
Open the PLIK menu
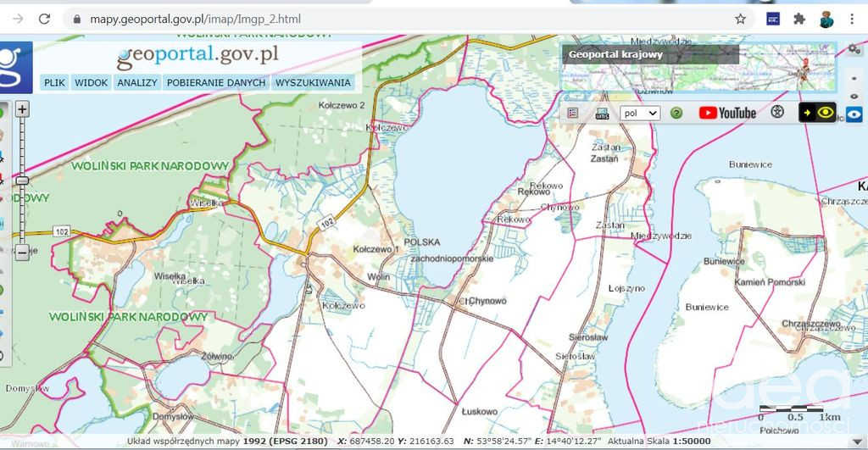pyautogui.click(x=54, y=82)
